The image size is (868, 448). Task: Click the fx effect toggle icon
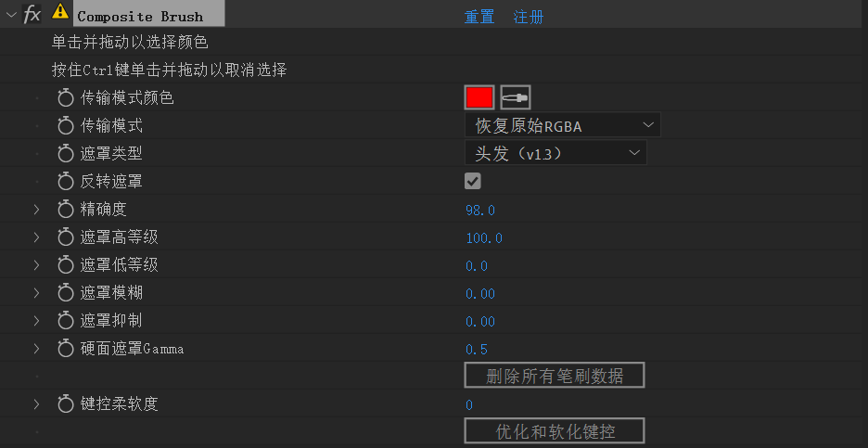click(32, 14)
